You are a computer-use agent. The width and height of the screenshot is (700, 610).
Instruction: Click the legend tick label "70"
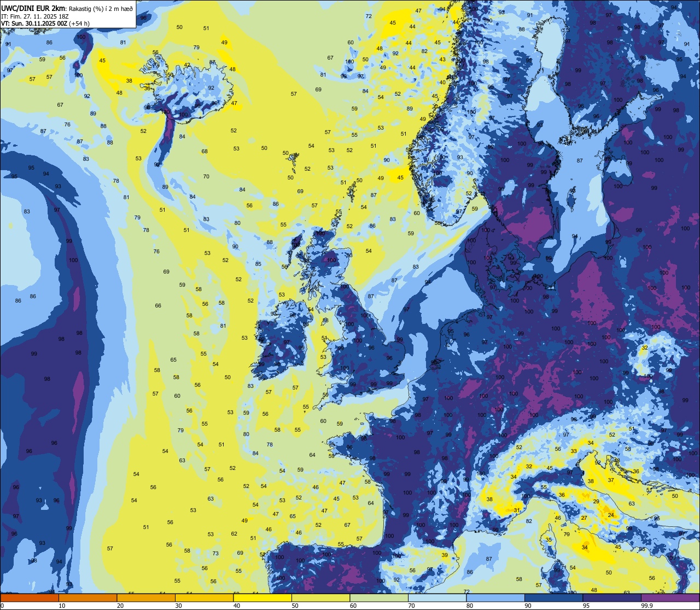pyautogui.click(x=411, y=606)
